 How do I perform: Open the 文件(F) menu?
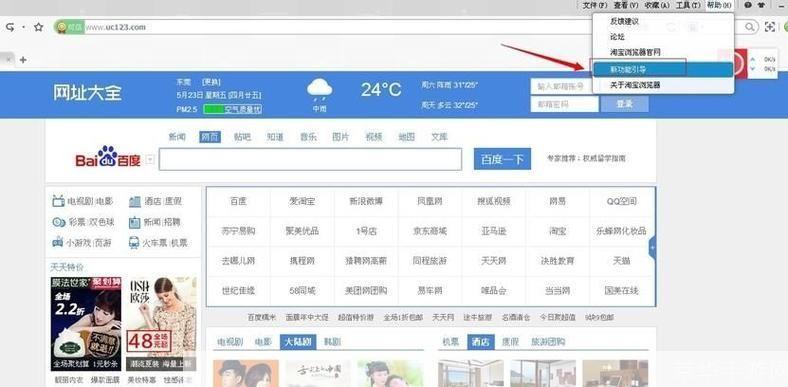click(x=595, y=5)
